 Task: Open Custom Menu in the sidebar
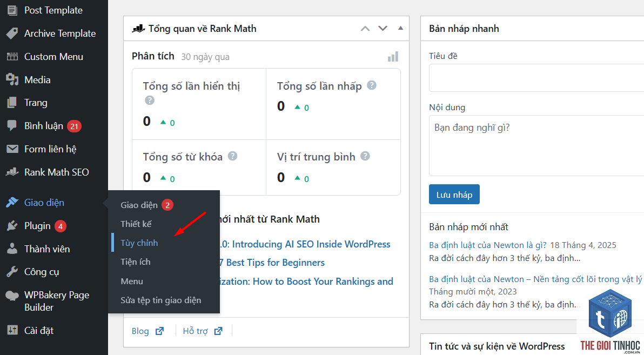tap(54, 57)
